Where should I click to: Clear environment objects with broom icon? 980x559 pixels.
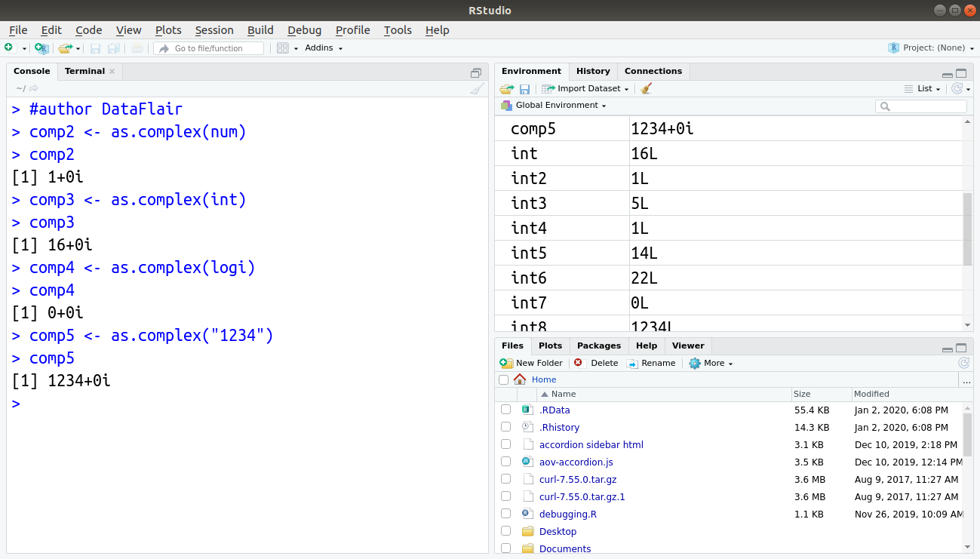646,88
